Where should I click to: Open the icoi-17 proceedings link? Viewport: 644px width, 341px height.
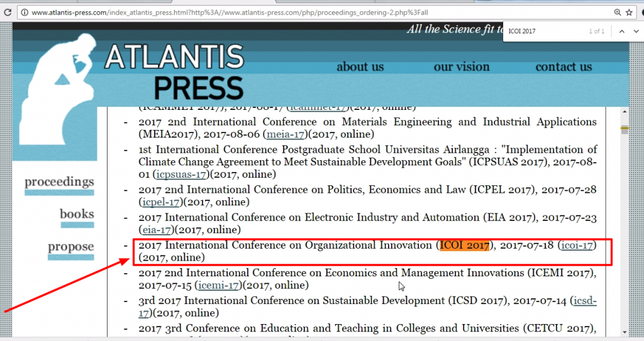pyautogui.click(x=577, y=245)
